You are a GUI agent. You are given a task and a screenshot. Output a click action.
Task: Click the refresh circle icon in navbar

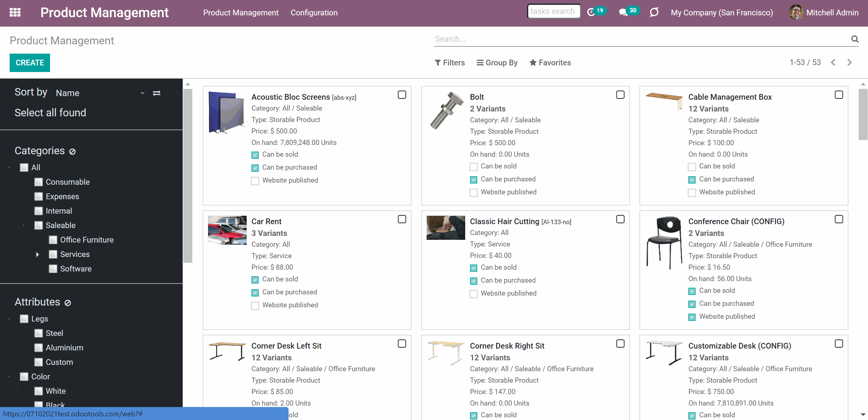pos(654,12)
